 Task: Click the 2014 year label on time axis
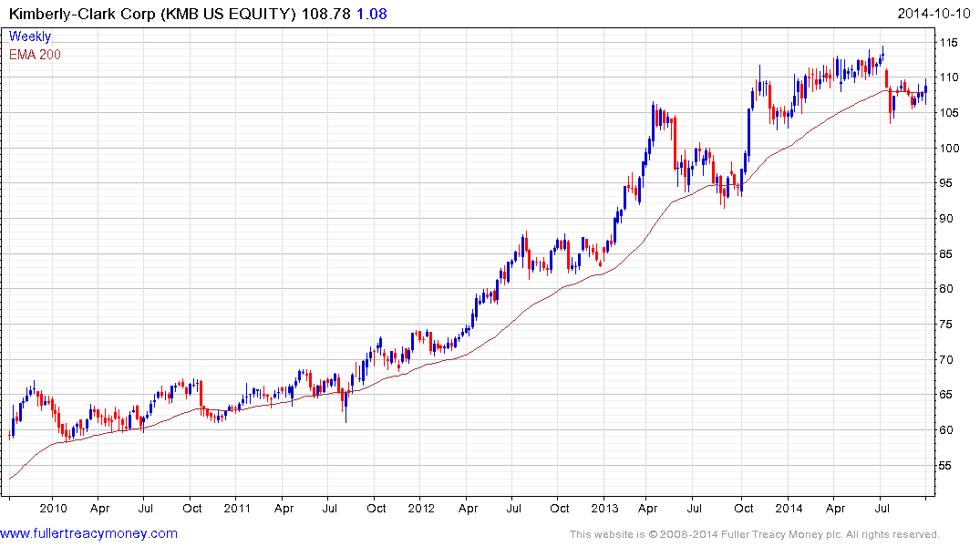[x=789, y=508]
